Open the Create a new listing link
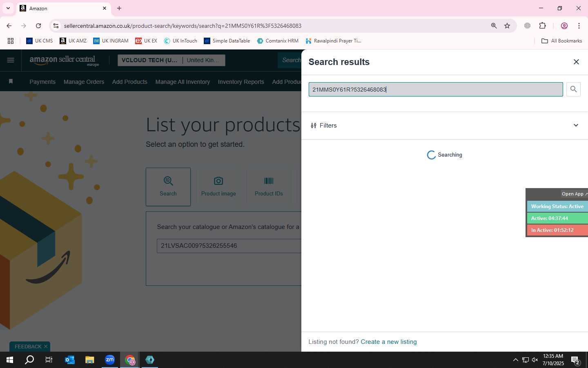Image resolution: width=588 pixels, height=368 pixels. coord(389,342)
